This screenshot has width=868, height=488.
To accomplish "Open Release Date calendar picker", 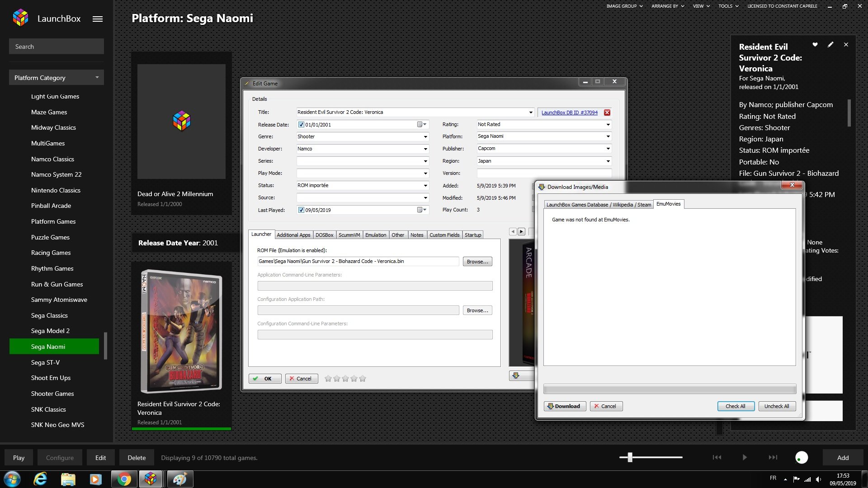I will point(421,124).
